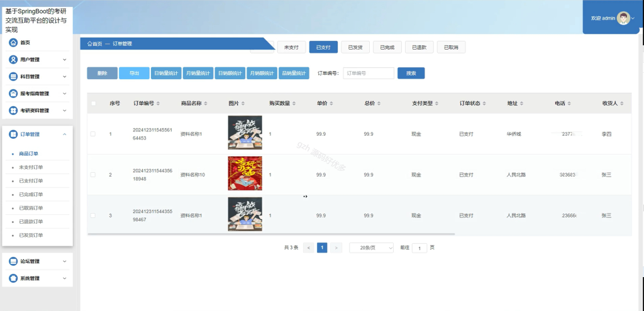Viewport: 644px width, 311px height.
Task: Click the 考研资料管理 sidebar icon
Action: point(13,111)
